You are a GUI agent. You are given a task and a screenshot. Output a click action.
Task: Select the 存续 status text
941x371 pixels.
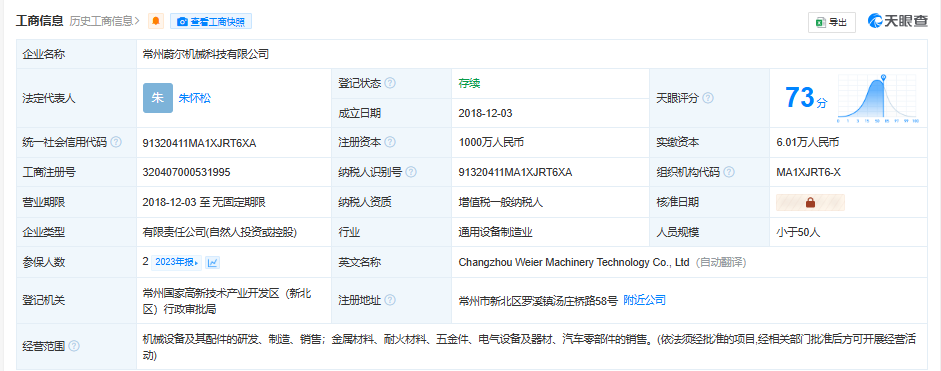469,83
